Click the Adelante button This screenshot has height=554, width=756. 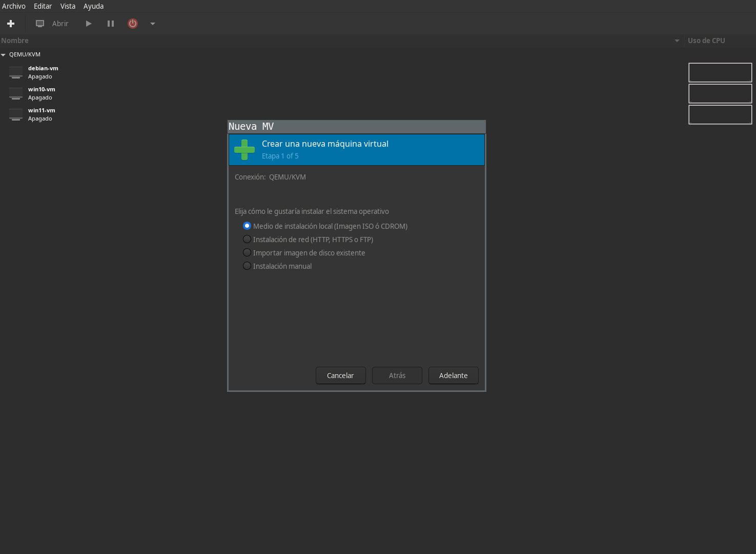(x=453, y=375)
